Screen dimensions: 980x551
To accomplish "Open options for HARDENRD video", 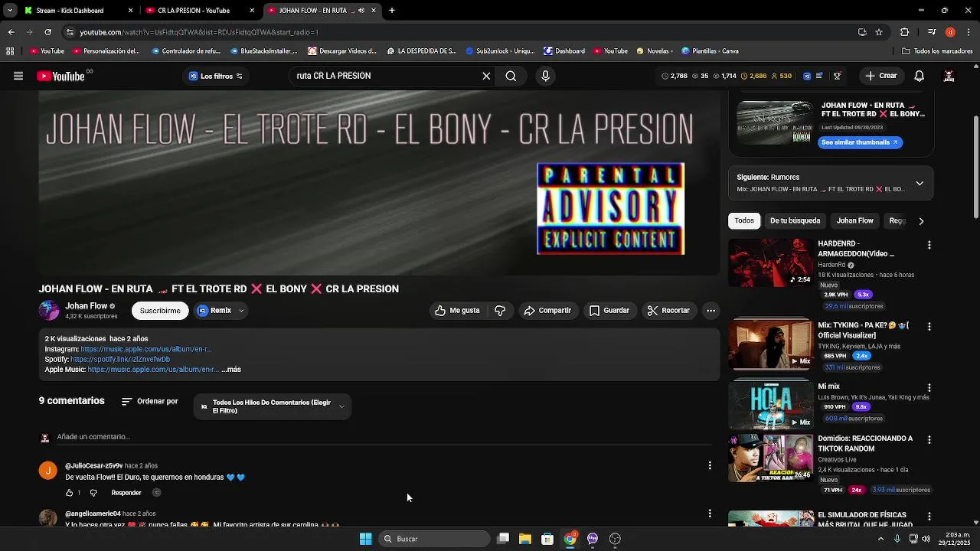I will tap(929, 245).
